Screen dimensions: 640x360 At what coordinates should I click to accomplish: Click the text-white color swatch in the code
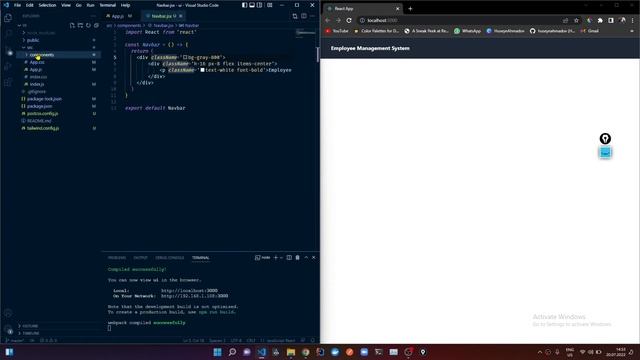202,70
